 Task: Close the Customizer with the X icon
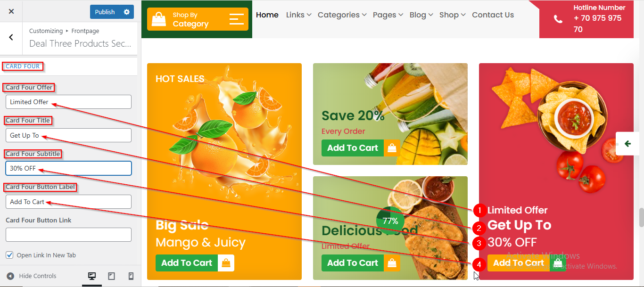(x=11, y=11)
